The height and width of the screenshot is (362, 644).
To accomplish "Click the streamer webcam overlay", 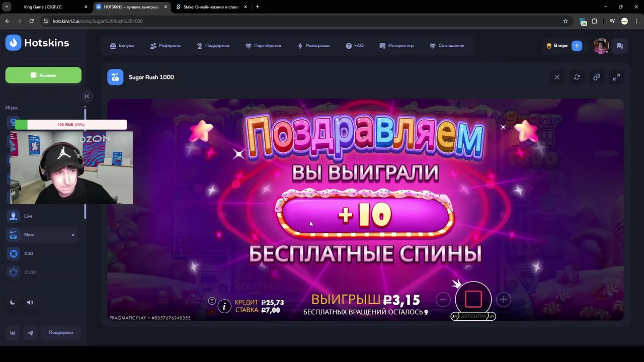I will [x=71, y=168].
